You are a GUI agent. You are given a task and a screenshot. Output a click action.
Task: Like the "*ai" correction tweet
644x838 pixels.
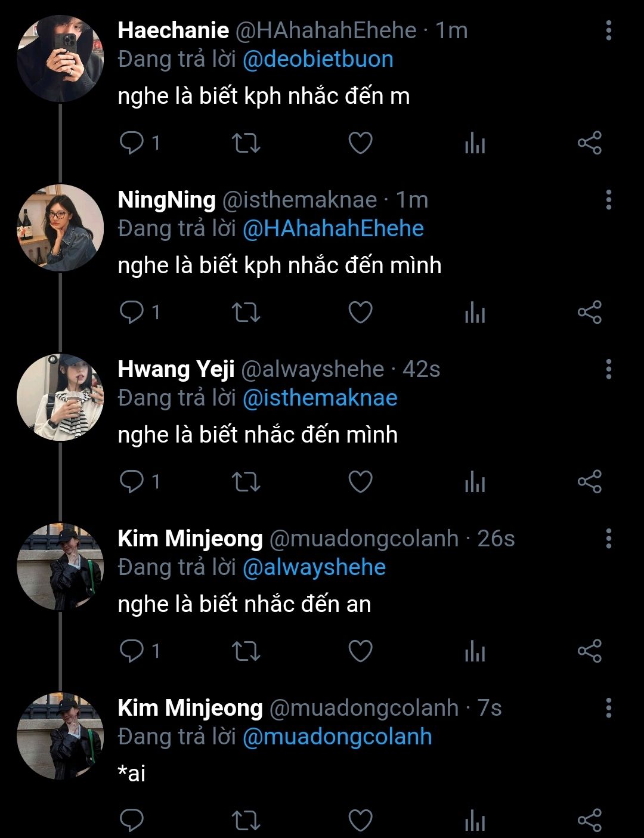[360, 821]
